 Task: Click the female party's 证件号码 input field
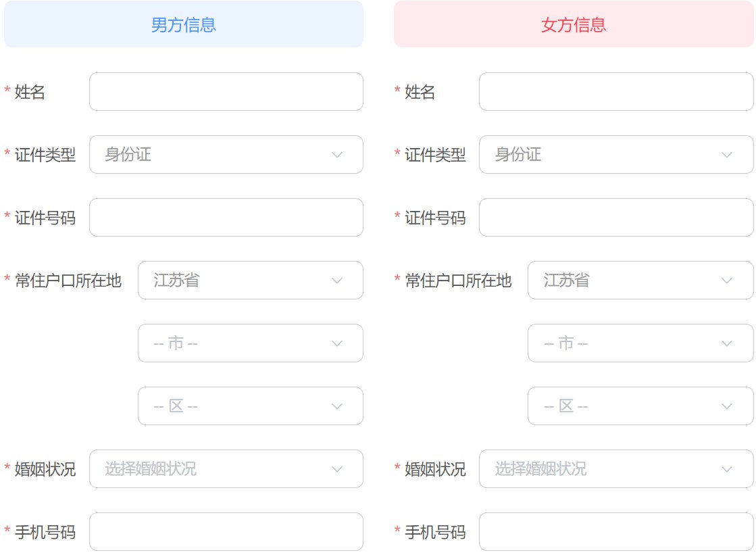tap(615, 218)
